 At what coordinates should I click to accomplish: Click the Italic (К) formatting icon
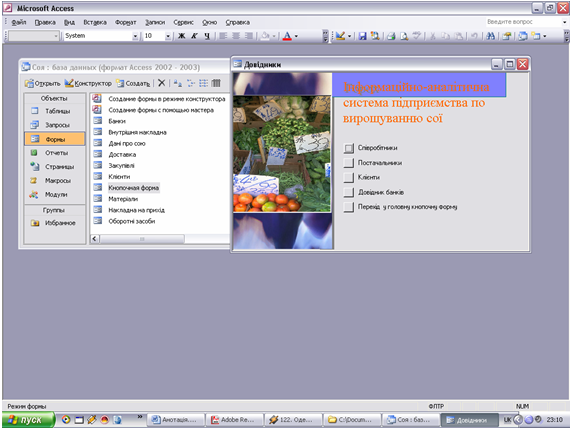[x=194, y=36]
